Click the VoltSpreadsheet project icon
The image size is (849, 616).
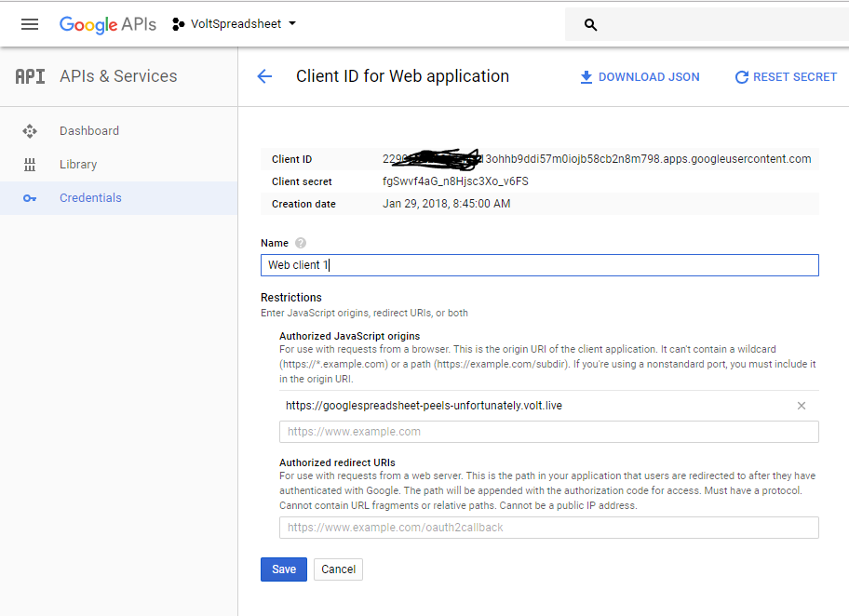[x=178, y=24]
